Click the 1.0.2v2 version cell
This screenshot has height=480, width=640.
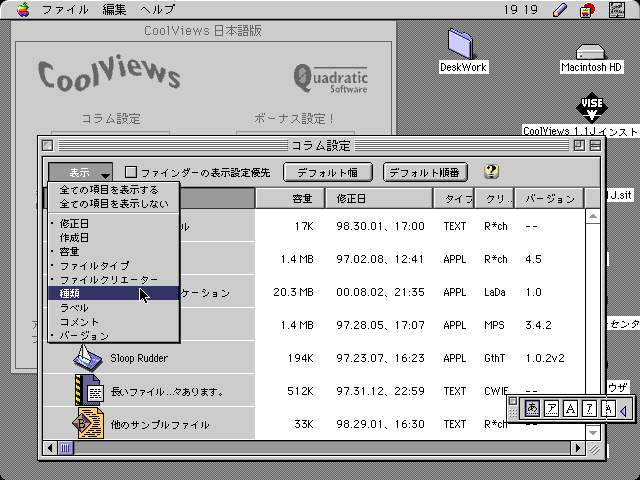click(x=544, y=358)
